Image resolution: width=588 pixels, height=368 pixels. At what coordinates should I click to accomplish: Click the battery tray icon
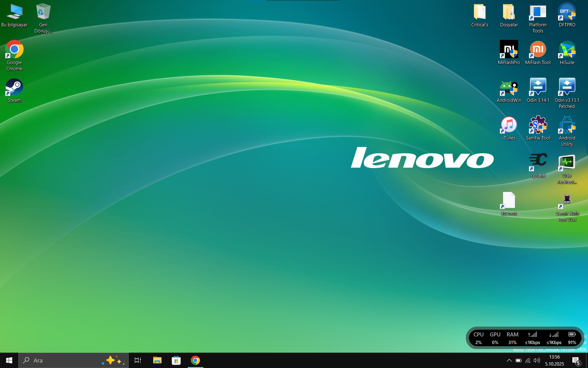pos(518,360)
